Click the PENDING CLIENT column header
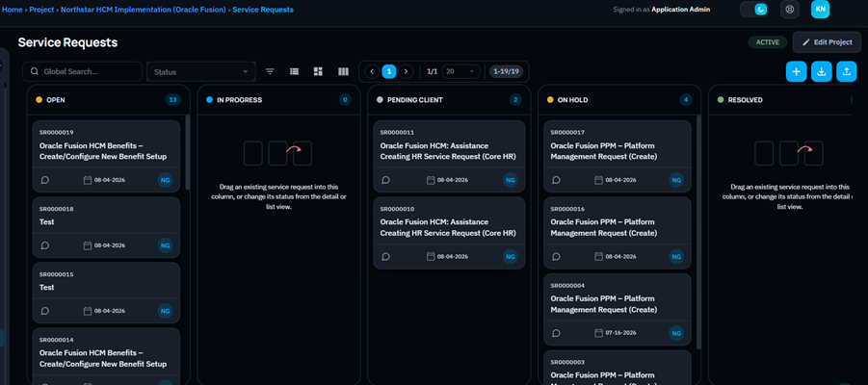The width and height of the screenshot is (868, 385). pos(449,100)
